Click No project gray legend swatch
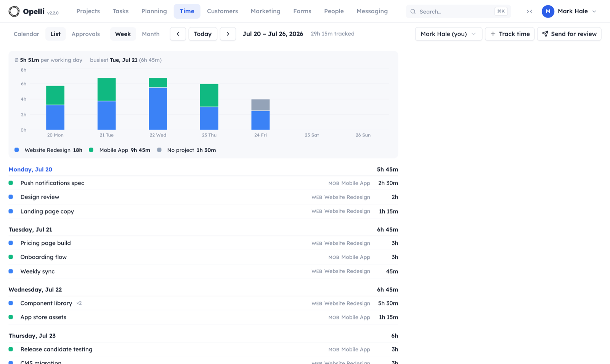 tap(159, 150)
